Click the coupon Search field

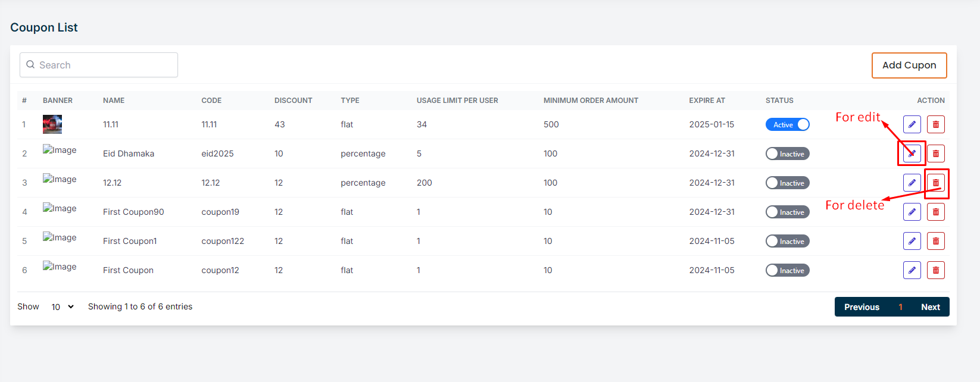tap(99, 65)
